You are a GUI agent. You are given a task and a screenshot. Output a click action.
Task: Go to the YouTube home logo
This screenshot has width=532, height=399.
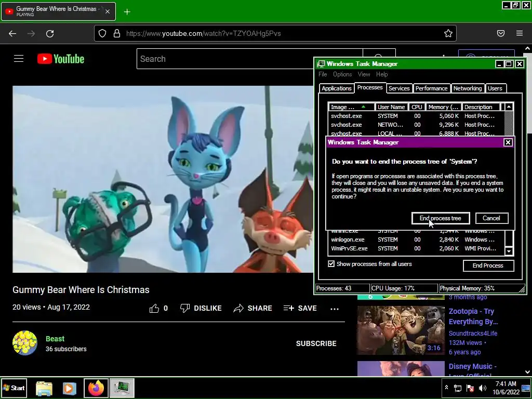[x=61, y=59]
